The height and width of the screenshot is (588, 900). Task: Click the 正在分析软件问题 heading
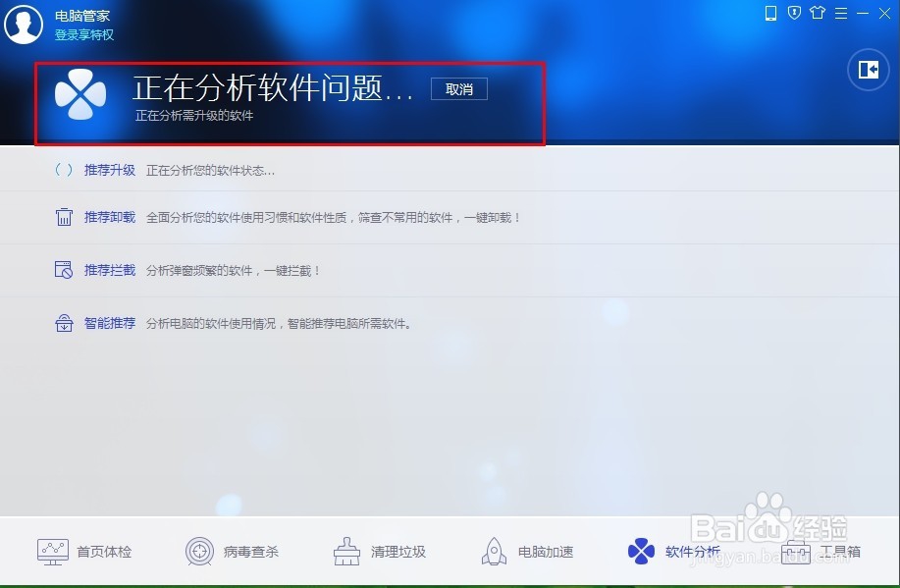[x=273, y=87]
